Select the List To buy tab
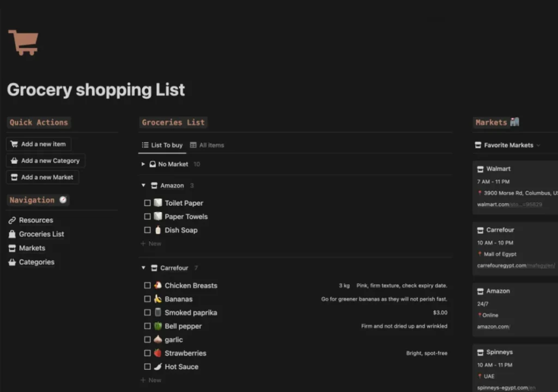 coord(162,145)
